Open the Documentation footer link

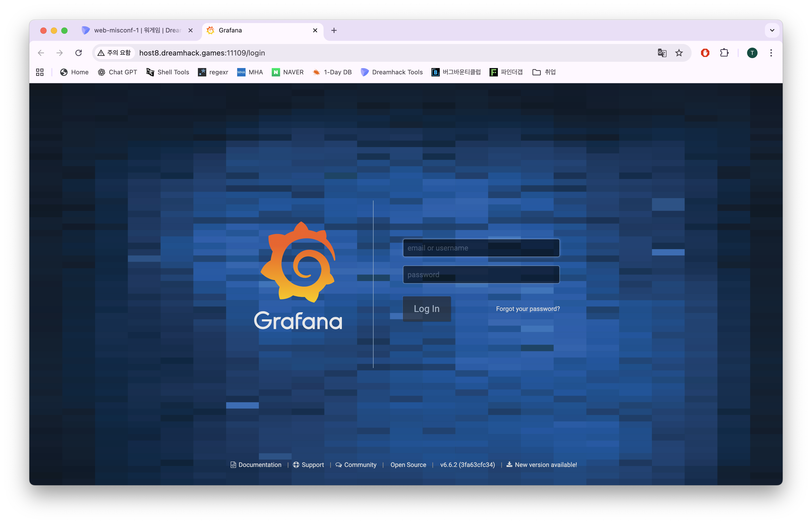[x=259, y=465]
